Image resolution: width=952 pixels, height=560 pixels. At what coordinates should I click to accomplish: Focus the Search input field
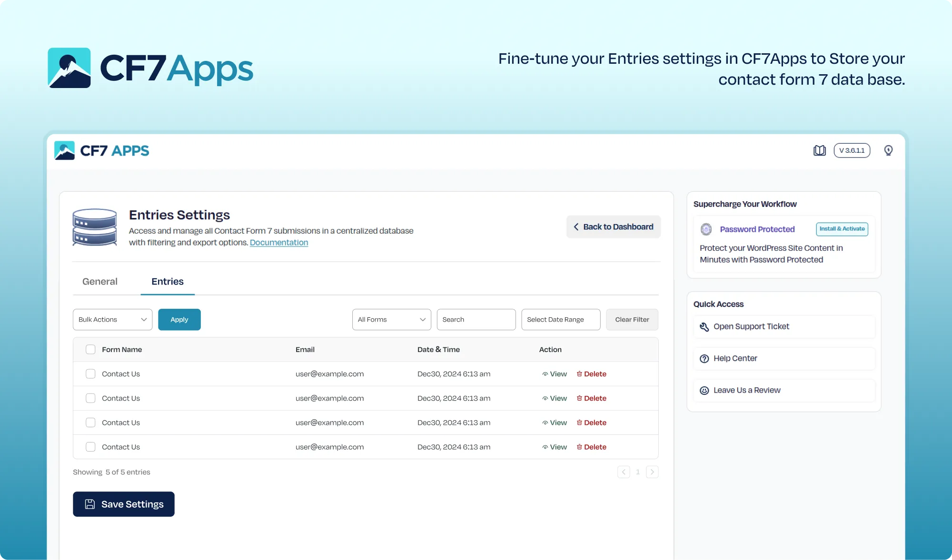[x=476, y=320]
